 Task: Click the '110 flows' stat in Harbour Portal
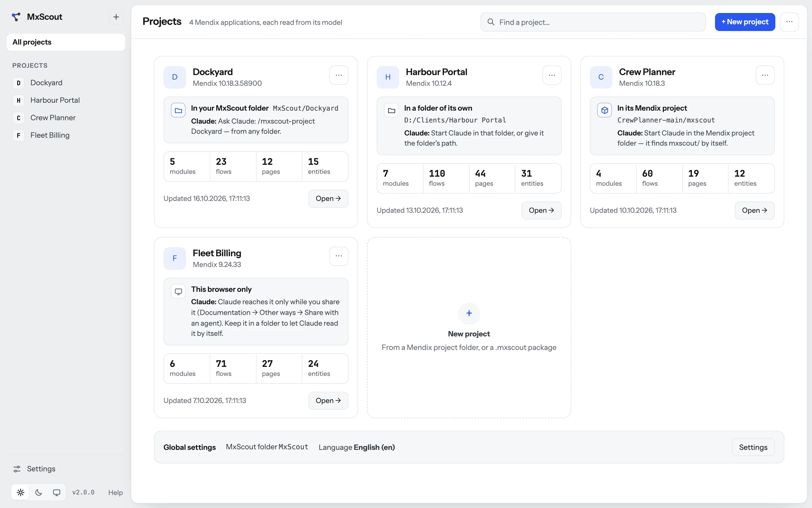(446, 178)
